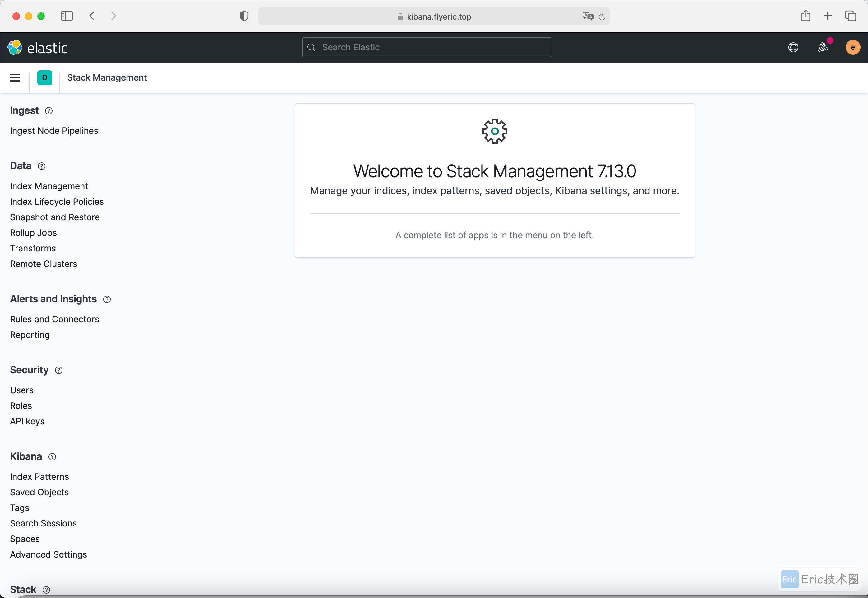Click the kibana.flyeric.top address bar

click(433, 16)
